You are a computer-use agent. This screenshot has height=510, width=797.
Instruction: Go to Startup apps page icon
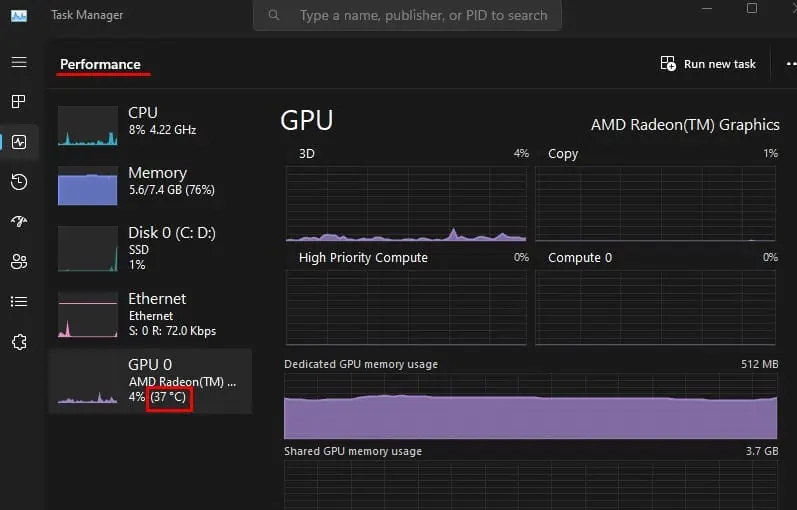[x=19, y=221]
